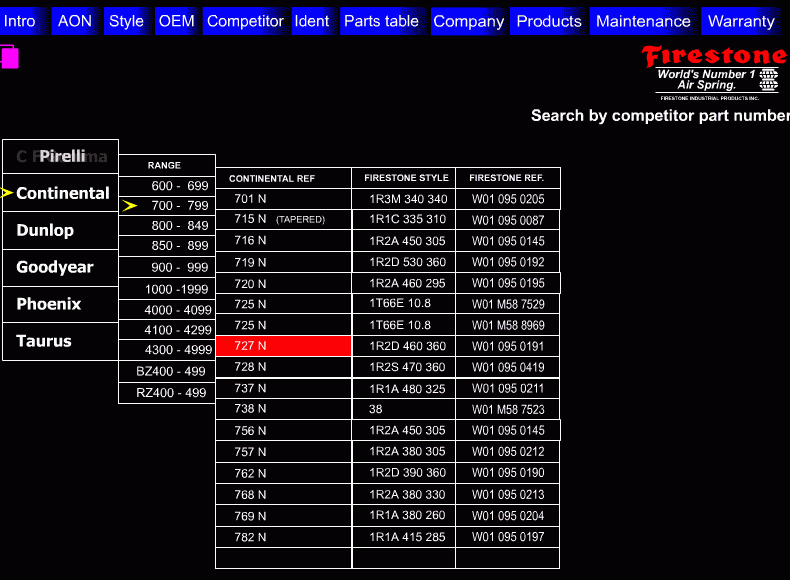This screenshot has width=790, height=580.
Task: Open the Warranty tab
Action: coord(741,21)
